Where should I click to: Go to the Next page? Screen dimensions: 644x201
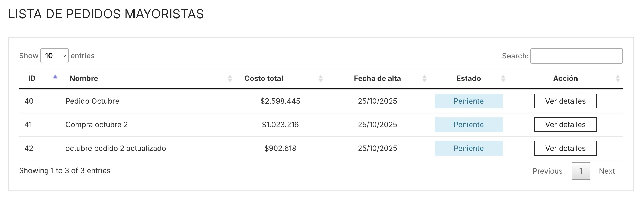coord(607,171)
